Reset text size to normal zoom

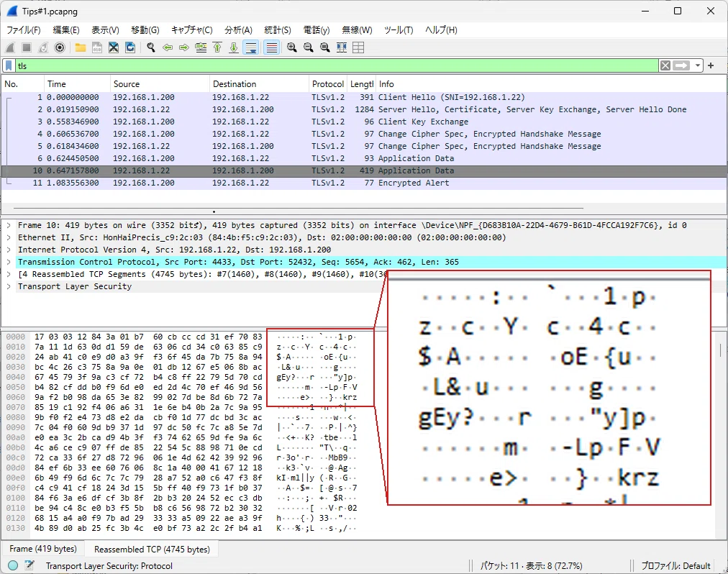(325, 47)
